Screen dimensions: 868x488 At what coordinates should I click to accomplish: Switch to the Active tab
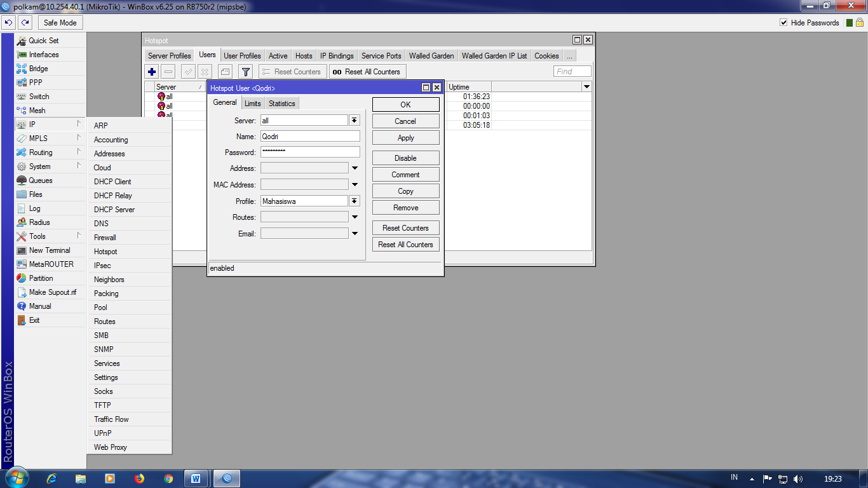point(278,56)
